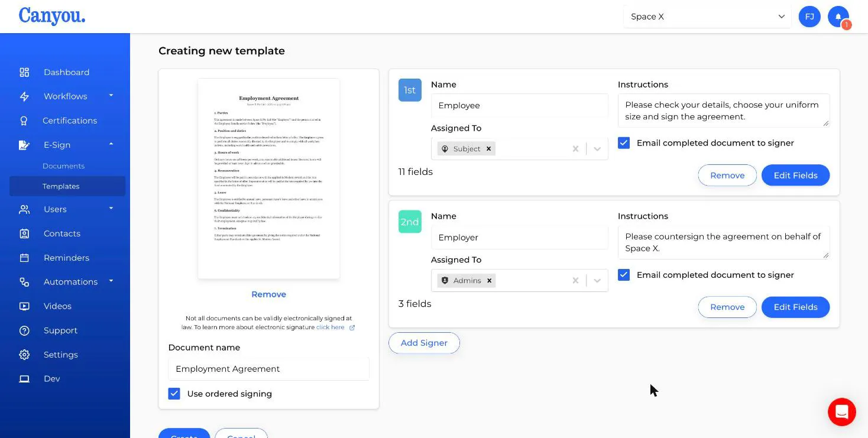Click Edit Fields for the Employer signer
This screenshot has height=438, width=868.
(x=795, y=307)
